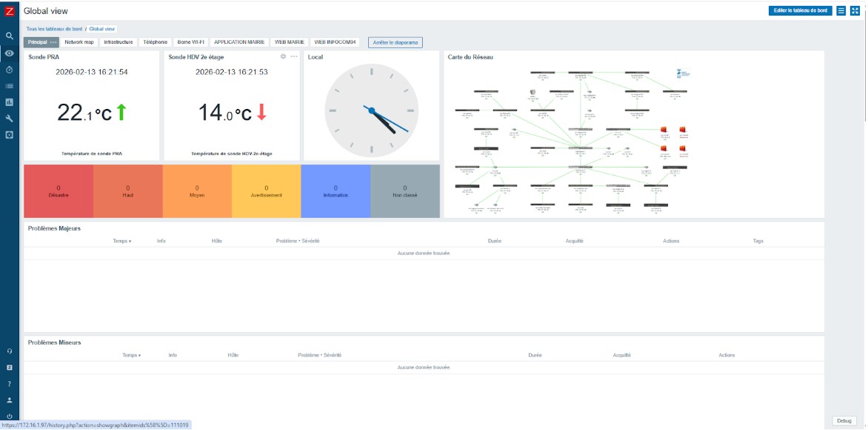
Task: Click the Debug button
Action: (844, 420)
